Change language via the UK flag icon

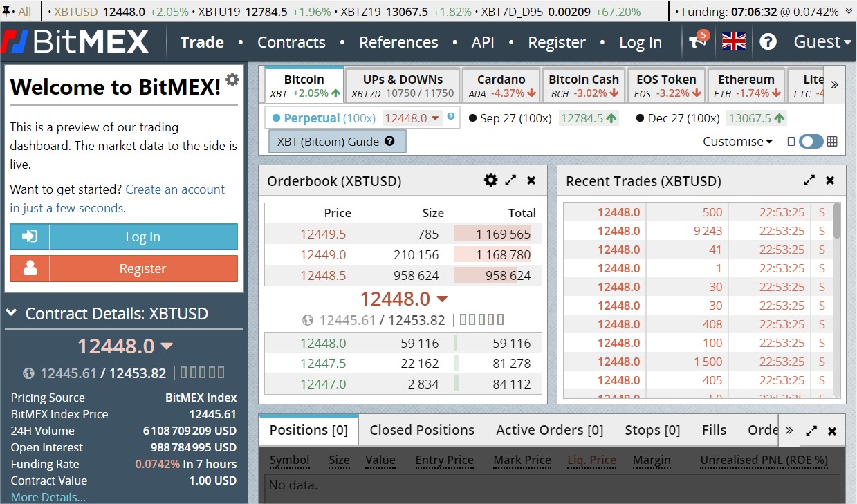click(x=734, y=41)
